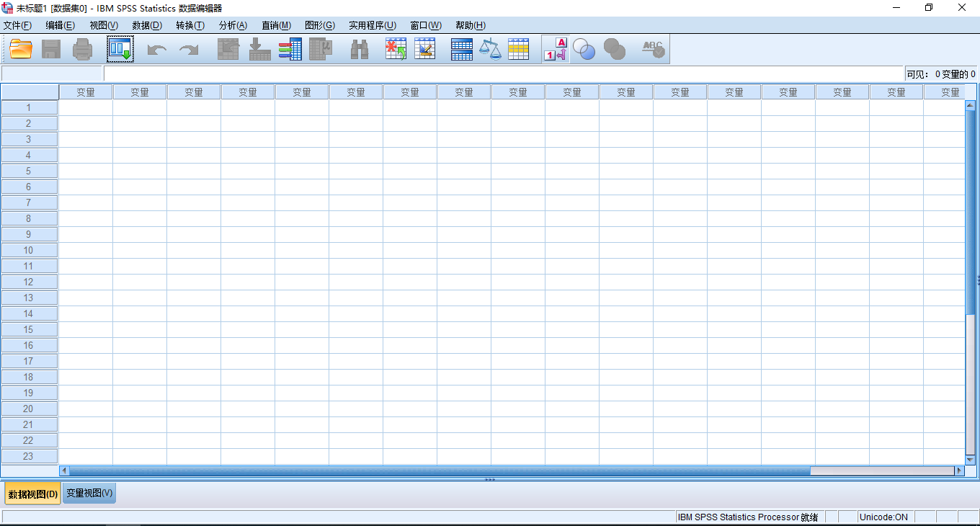This screenshot has width=980, height=526.
Task: Click the SPSS application icon in title bar
Action: (x=7, y=8)
